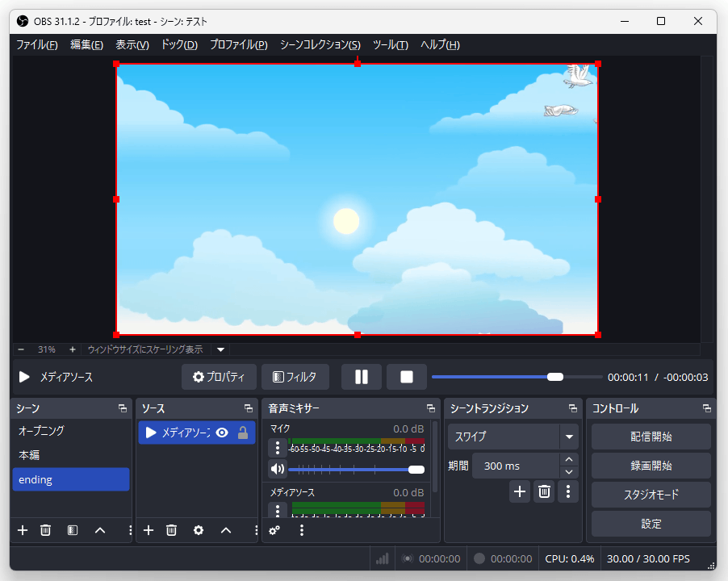
Task: Remove configurable transition with trash icon
Action: (x=545, y=491)
